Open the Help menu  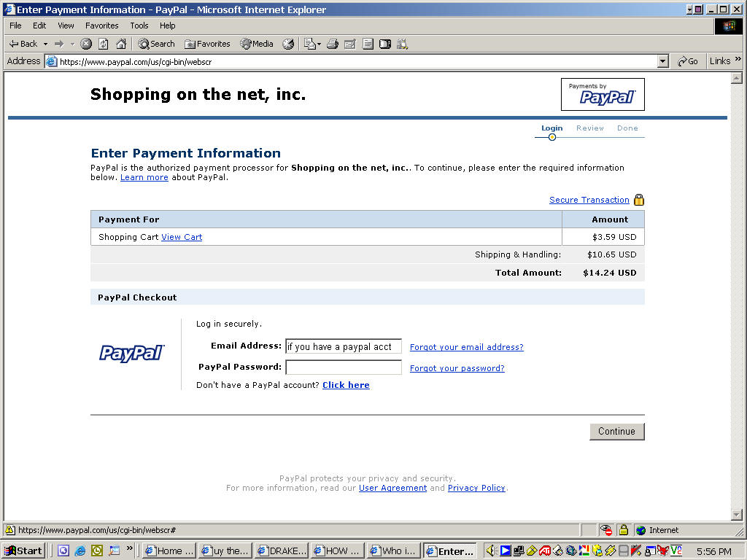[167, 26]
